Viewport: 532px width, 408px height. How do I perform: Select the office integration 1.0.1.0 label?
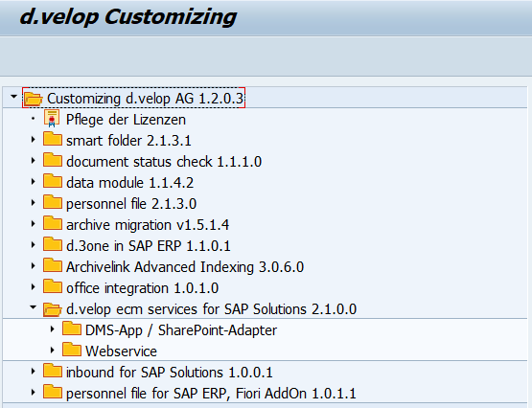pyautogui.click(x=143, y=288)
